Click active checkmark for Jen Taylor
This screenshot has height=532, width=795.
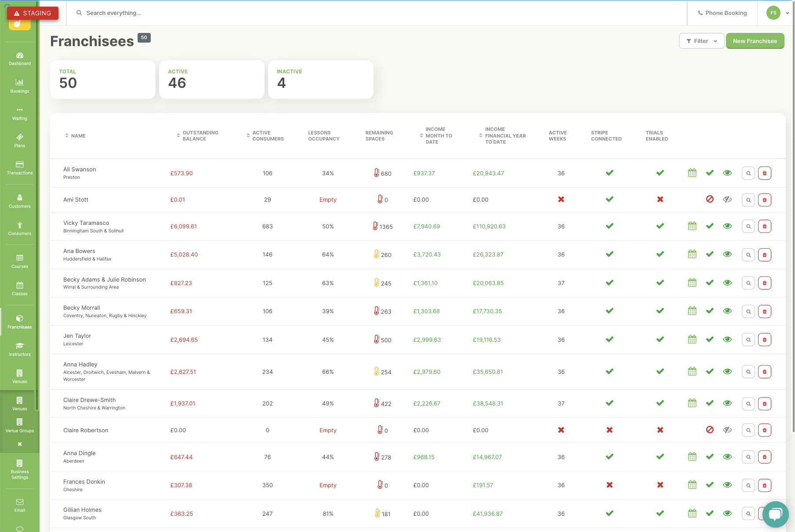[710, 340]
